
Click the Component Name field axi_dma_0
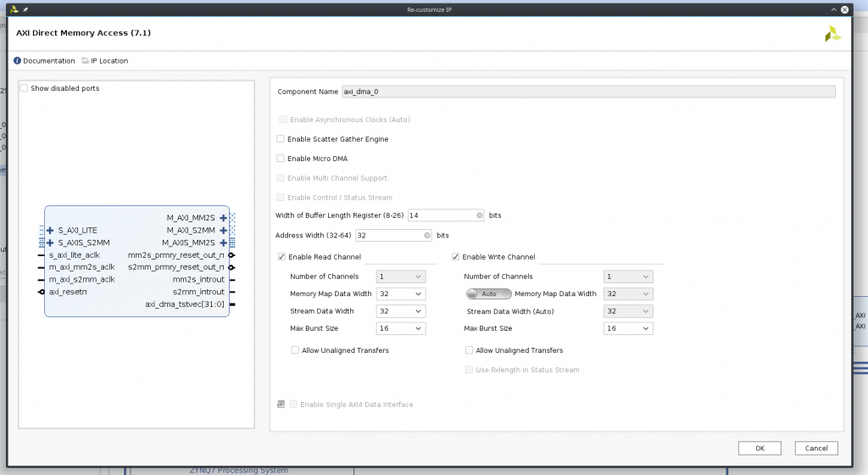[x=588, y=92]
